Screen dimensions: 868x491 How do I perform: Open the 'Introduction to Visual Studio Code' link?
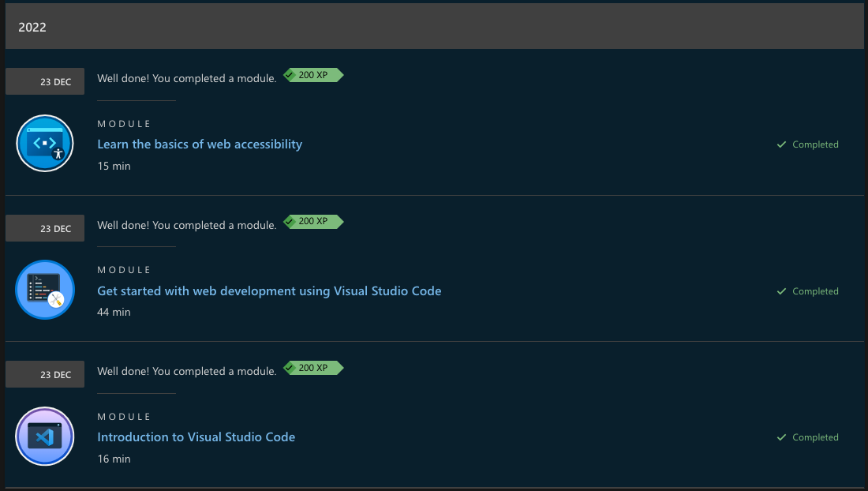(196, 437)
